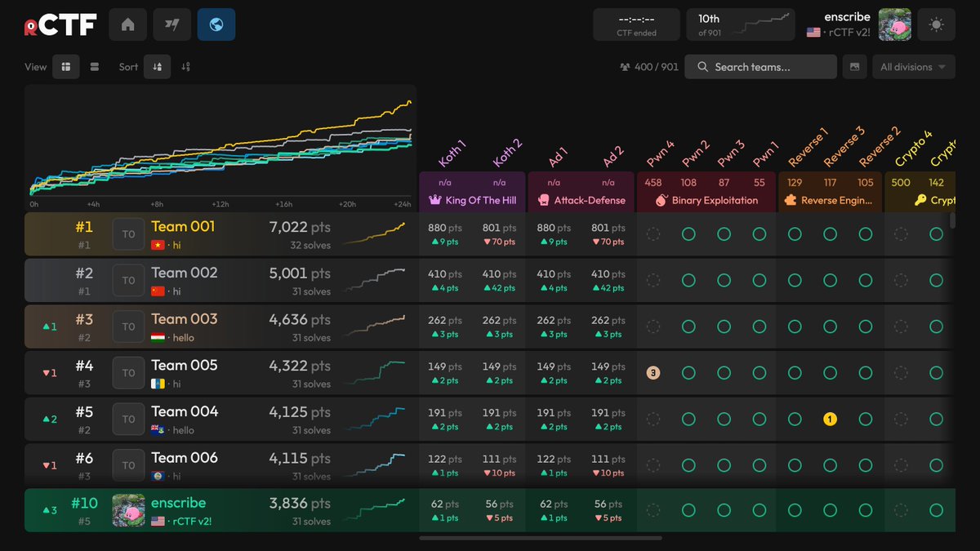The width and height of the screenshot is (980, 551).
Task: Click the 10th of 901 rank card
Action: click(x=741, y=25)
